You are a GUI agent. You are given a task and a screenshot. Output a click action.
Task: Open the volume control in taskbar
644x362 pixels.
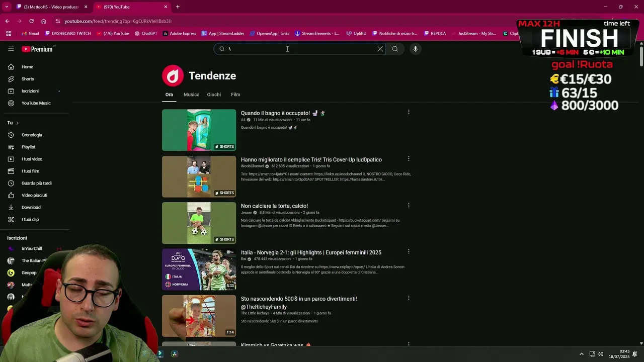[x=600, y=354]
